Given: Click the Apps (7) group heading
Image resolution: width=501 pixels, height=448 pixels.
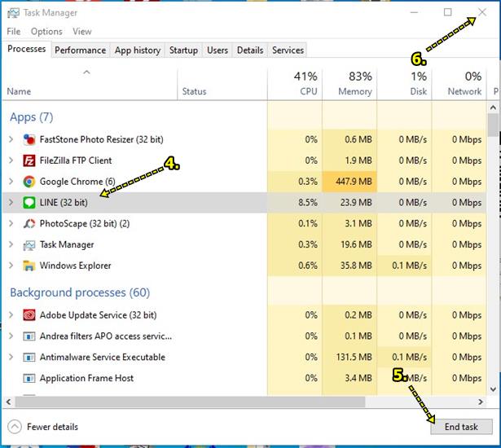Looking at the screenshot, I should 32,117.
